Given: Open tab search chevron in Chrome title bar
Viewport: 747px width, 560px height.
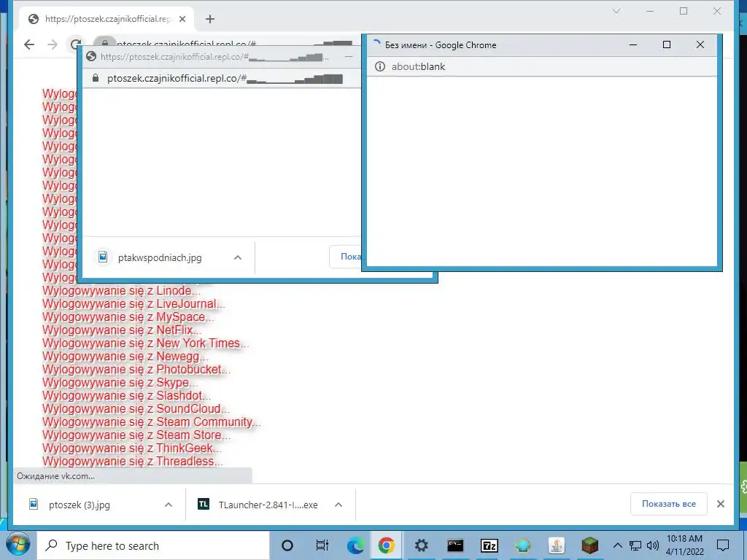Looking at the screenshot, I should 616,11.
